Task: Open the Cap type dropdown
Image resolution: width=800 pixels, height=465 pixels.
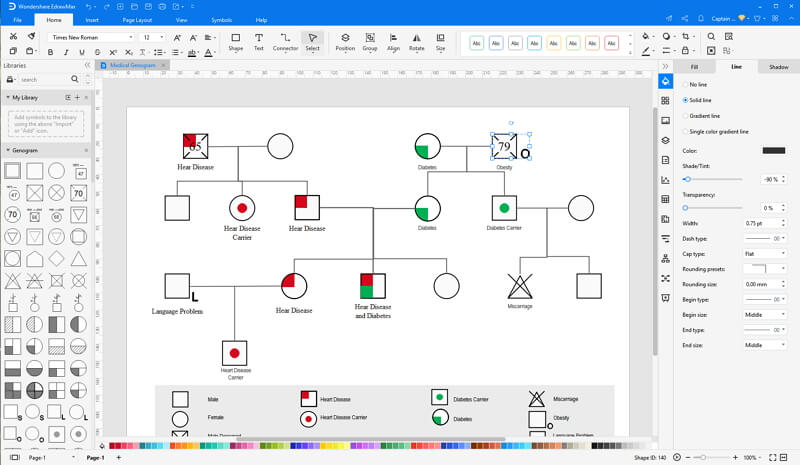Action: pyautogui.click(x=764, y=254)
